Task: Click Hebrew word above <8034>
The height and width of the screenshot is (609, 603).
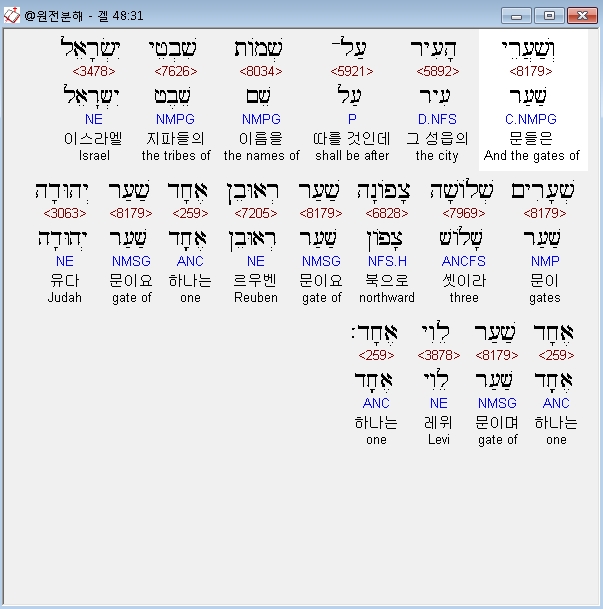Action: pyautogui.click(x=259, y=49)
